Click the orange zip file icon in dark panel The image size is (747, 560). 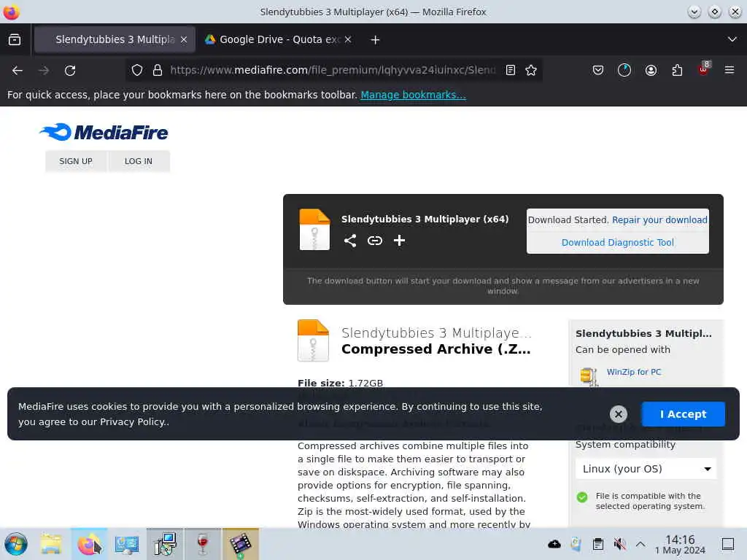[314, 230]
